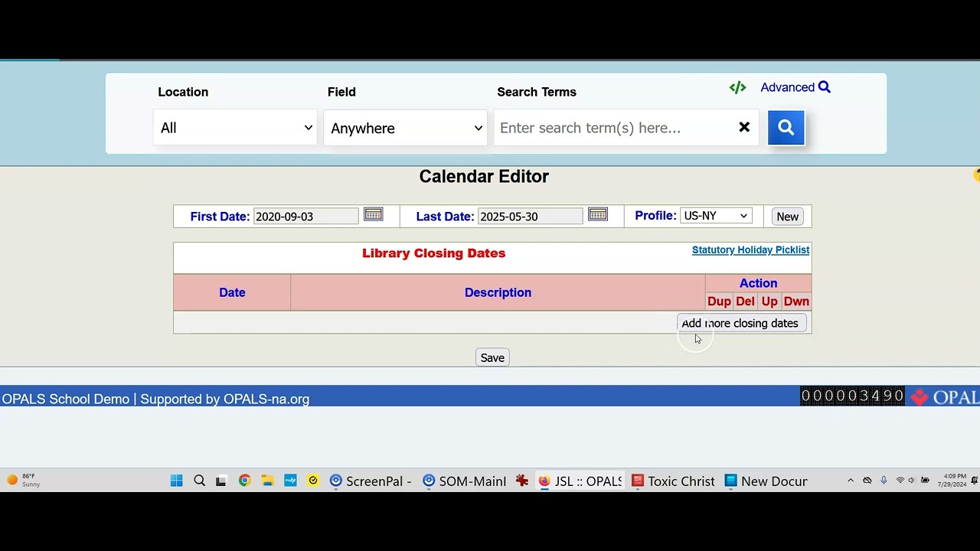Image resolution: width=980 pixels, height=551 pixels.
Task: Click the First Date text field
Action: pos(305,217)
